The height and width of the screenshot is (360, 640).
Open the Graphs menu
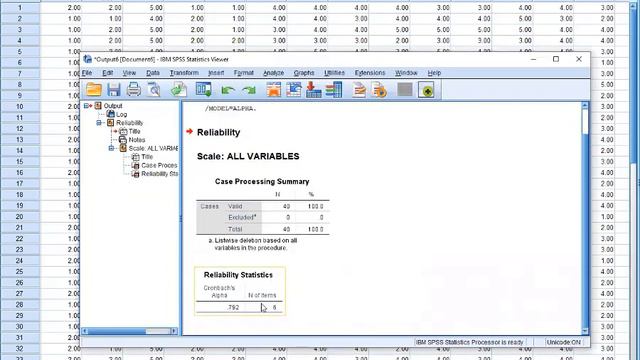(x=304, y=73)
